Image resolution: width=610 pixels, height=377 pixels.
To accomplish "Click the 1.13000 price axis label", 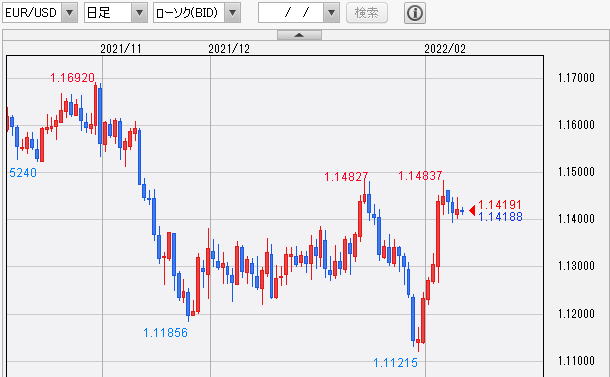I will (576, 266).
